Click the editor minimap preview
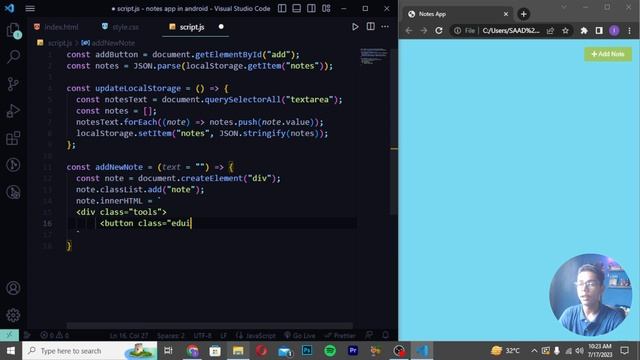Image resolution: width=640 pixels, height=360 pixels. pyautogui.click(x=373, y=56)
